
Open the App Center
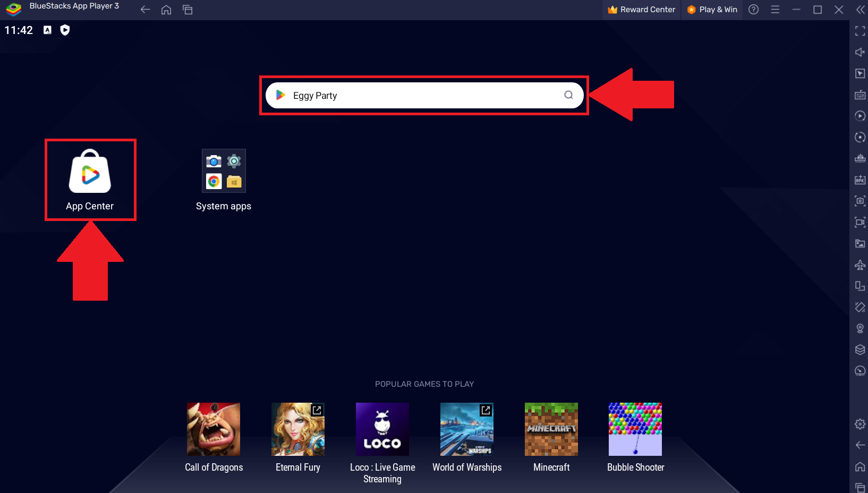(x=90, y=180)
